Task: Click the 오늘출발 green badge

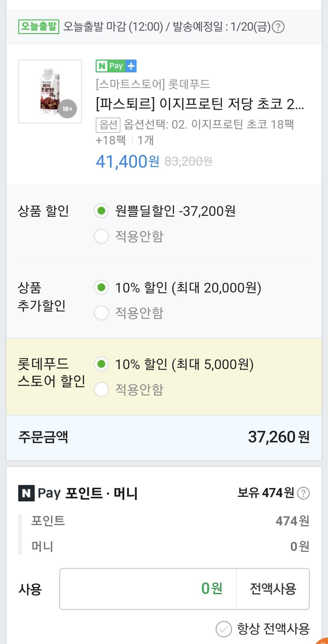Action: pyautogui.click(x=39, y=27)
